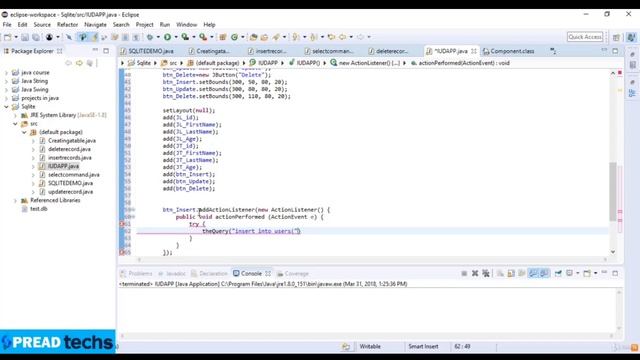Viewport: 640px width, 360px height.
Task: Select updaterecord.java in Package Explorer
Action: [x=70, y=192]
